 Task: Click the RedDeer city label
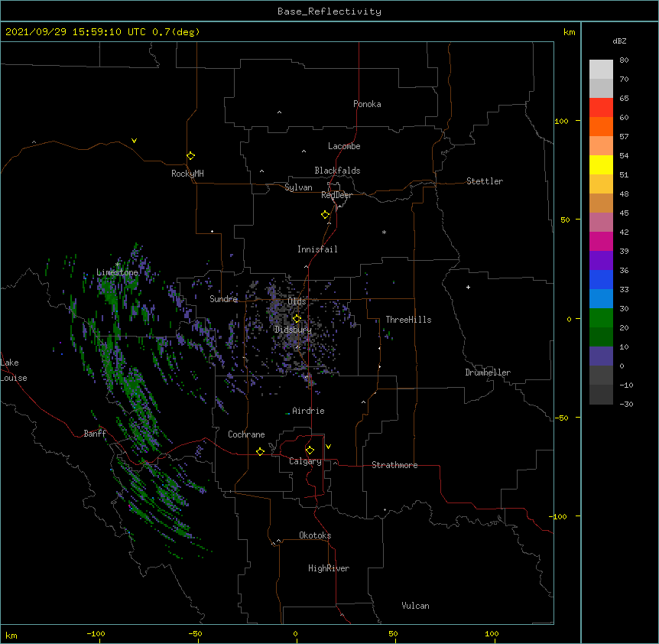[x=336, y=195]
